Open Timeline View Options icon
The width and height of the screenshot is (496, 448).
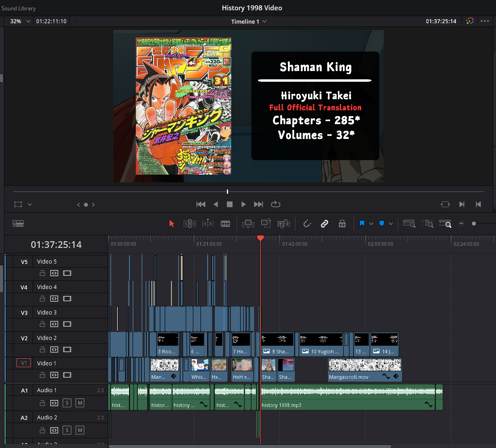pos(18,224)
